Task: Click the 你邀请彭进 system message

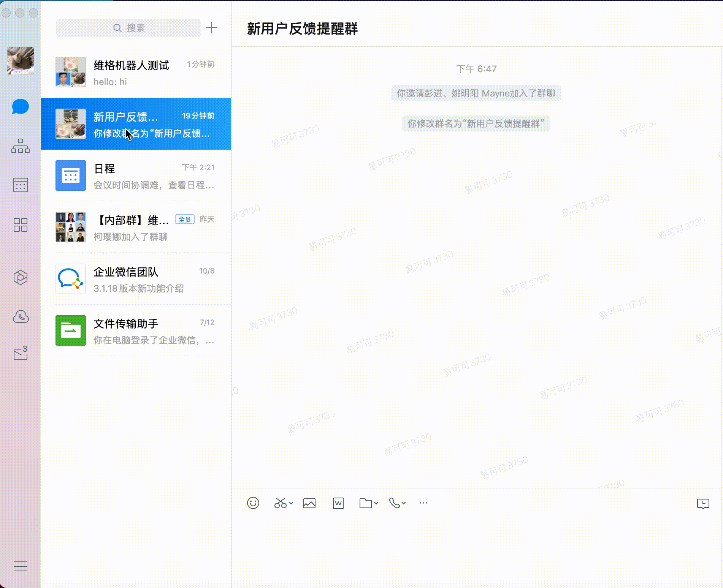Action: point(476,93)
